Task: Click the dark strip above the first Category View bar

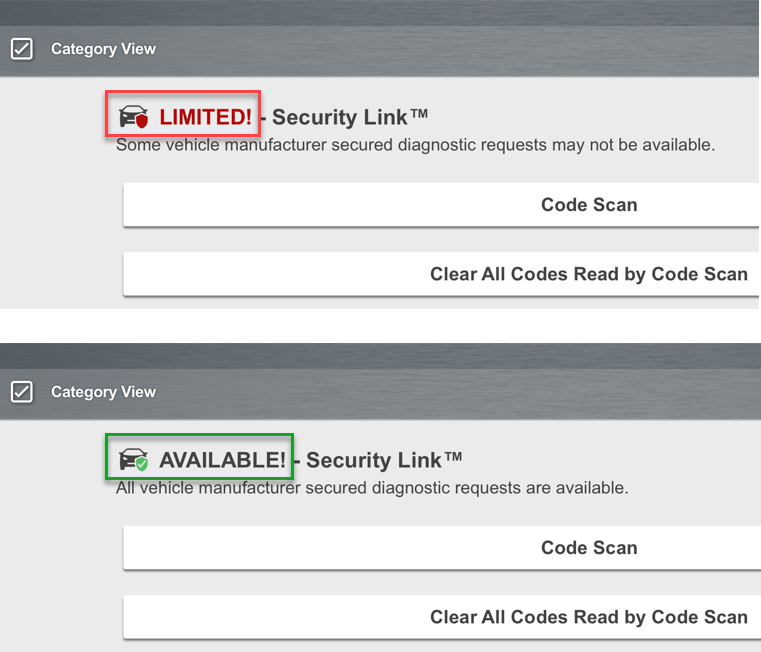Action: click(380, 12)
